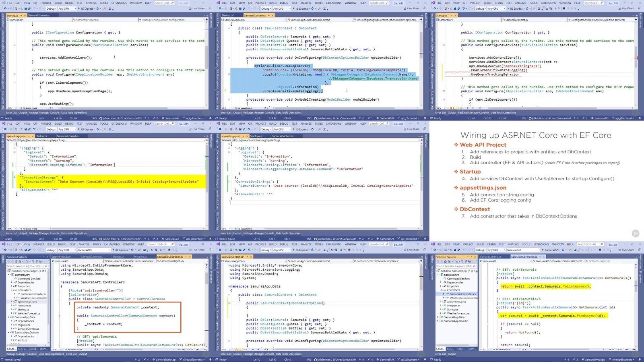644x362 pixels.
Task: Open highlighted SamuraisController.cs file in Solution Explorer
Action: (x=462, y=294)
